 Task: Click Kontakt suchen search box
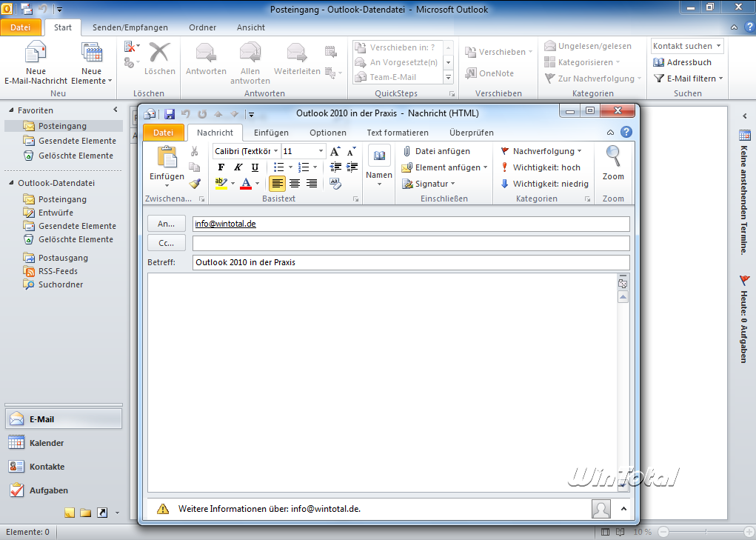tap(687, 46)
